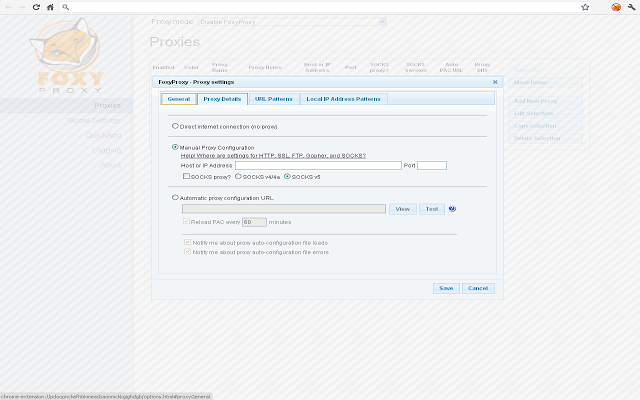
Task: Choose SOCKS v5 radio option
Action: click(287, 176)
